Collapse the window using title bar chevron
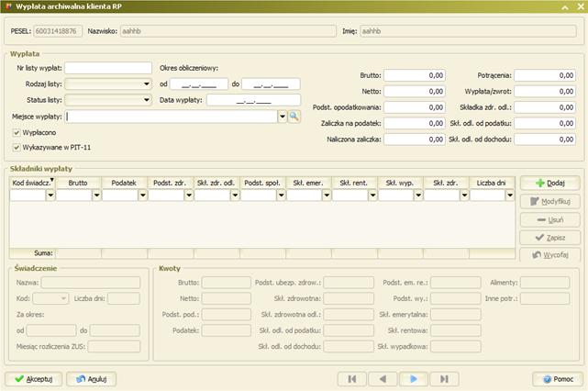Image resolution: width=588 pixels, height=391 pixels. click(565, 6)
